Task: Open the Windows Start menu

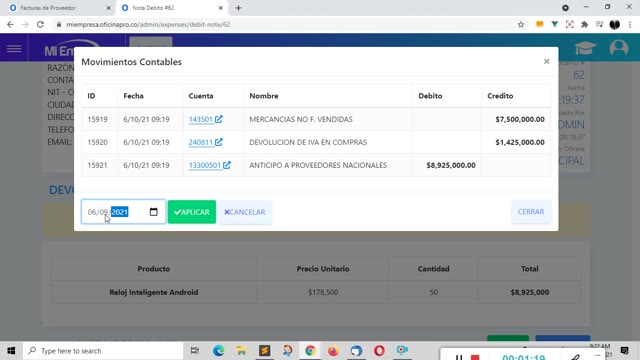Action: click(x=11, y=351)
